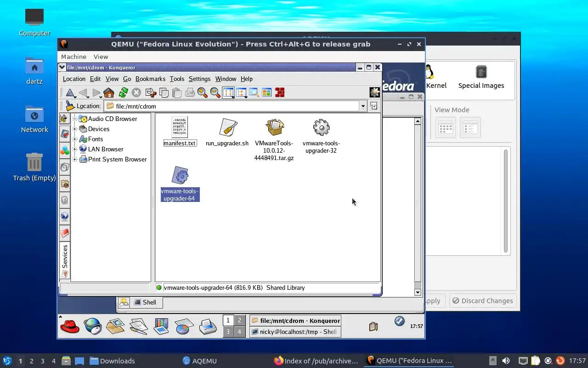Expand the Fonts tree node
This screenshot has height=368, width=588.
(74, 139)
